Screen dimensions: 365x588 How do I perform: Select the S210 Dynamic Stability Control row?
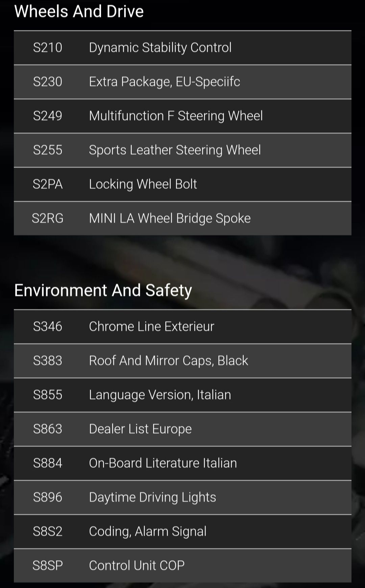click(x=182, y=48)
